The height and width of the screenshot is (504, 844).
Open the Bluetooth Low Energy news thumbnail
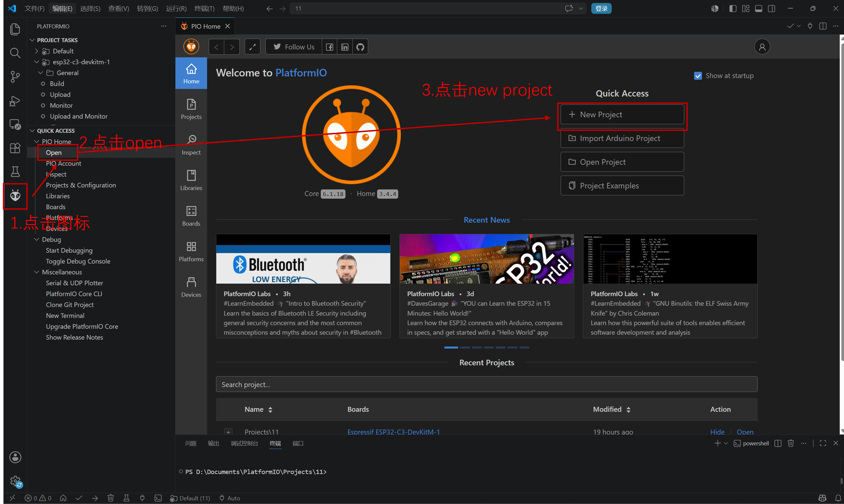[303, 259]
